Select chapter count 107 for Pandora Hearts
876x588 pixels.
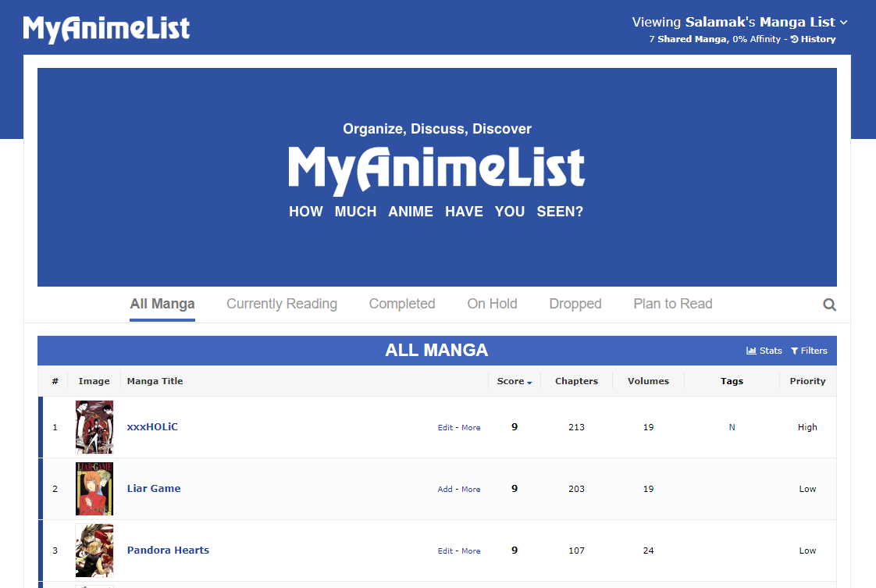point(576,550)
